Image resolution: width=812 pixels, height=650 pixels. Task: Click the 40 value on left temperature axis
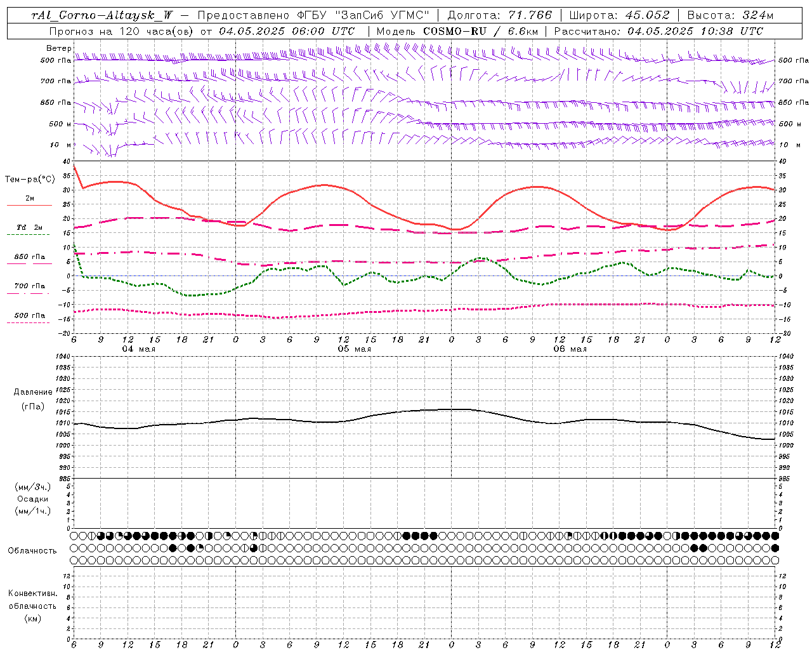tap(67, 161)
